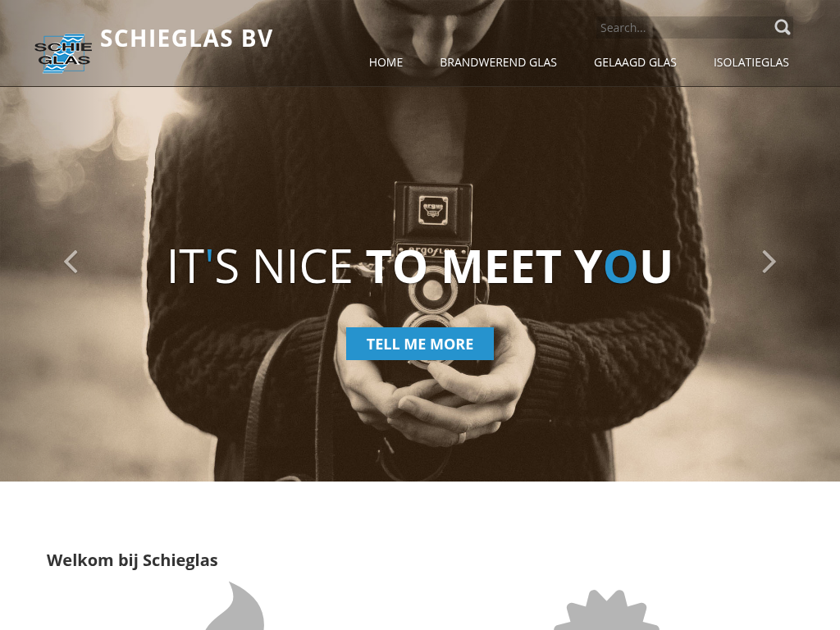Focus the Search input field
The width and height of the screenshot is (840, 630).
pos(684,27)
